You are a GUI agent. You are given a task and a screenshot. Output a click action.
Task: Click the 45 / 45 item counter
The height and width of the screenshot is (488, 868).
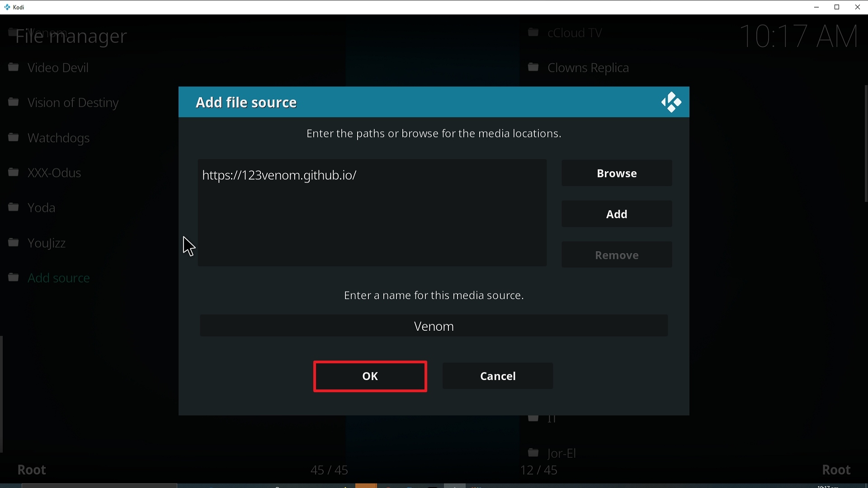pyautogui.click(x=329, y=470)
